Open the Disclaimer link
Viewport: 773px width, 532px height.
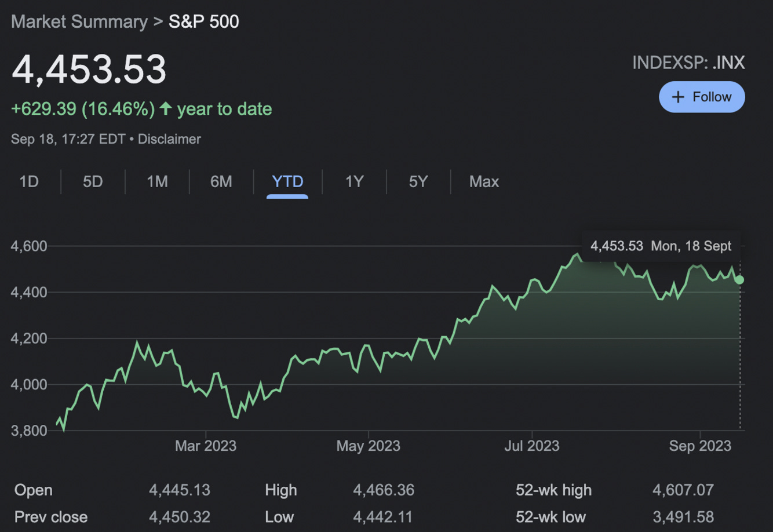pos(169,139)
